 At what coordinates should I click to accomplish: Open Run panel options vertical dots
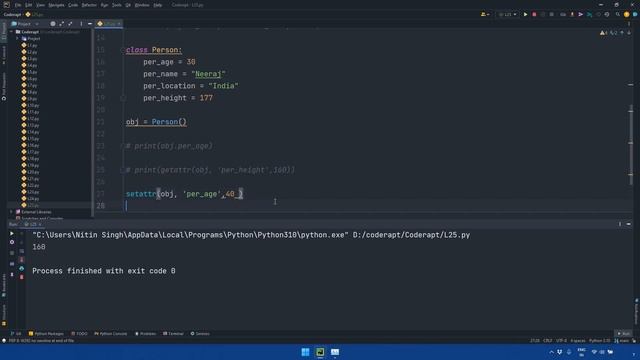(620, 224)
